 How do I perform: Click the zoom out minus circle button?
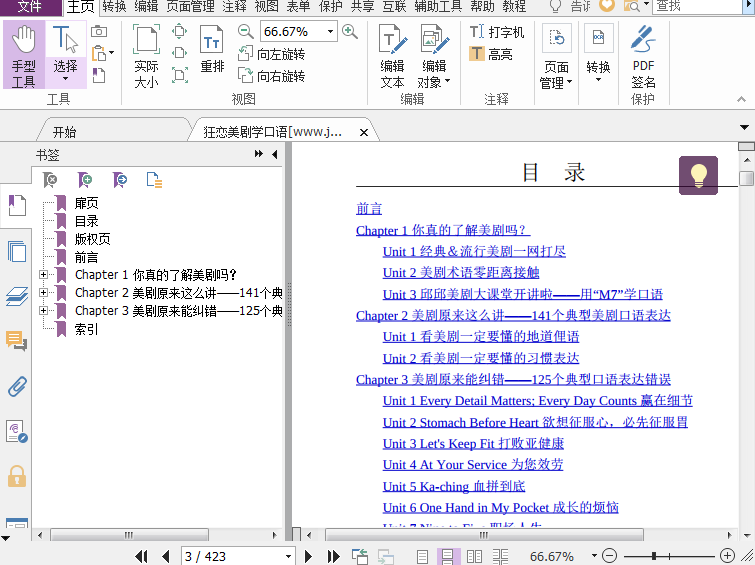tap(610, 556)
